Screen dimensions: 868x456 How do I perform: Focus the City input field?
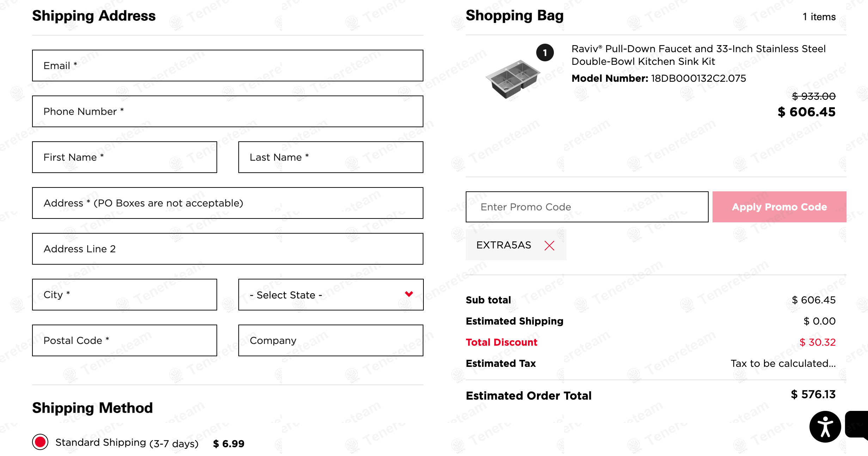click(124, 295)
